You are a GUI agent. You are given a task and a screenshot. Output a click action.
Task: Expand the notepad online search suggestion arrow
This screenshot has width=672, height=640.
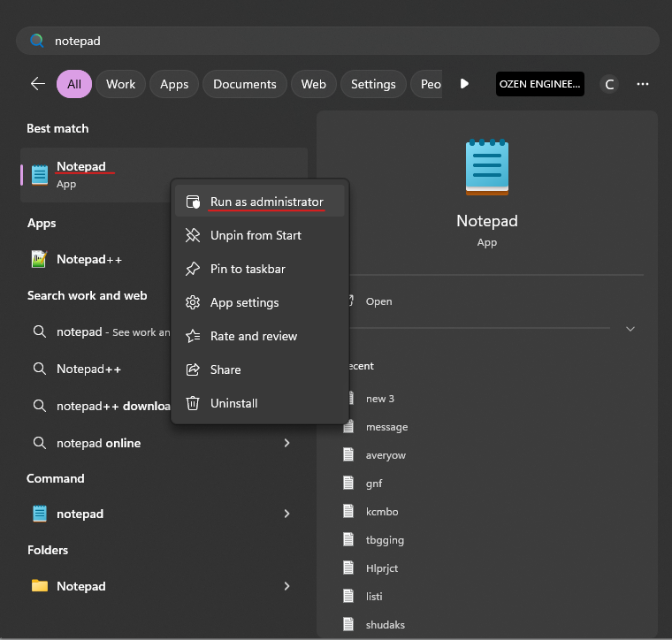286,443
